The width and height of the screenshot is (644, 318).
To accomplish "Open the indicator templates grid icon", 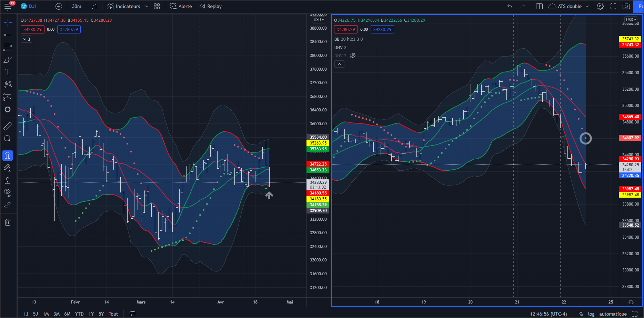I will click(x=157, y=6).
